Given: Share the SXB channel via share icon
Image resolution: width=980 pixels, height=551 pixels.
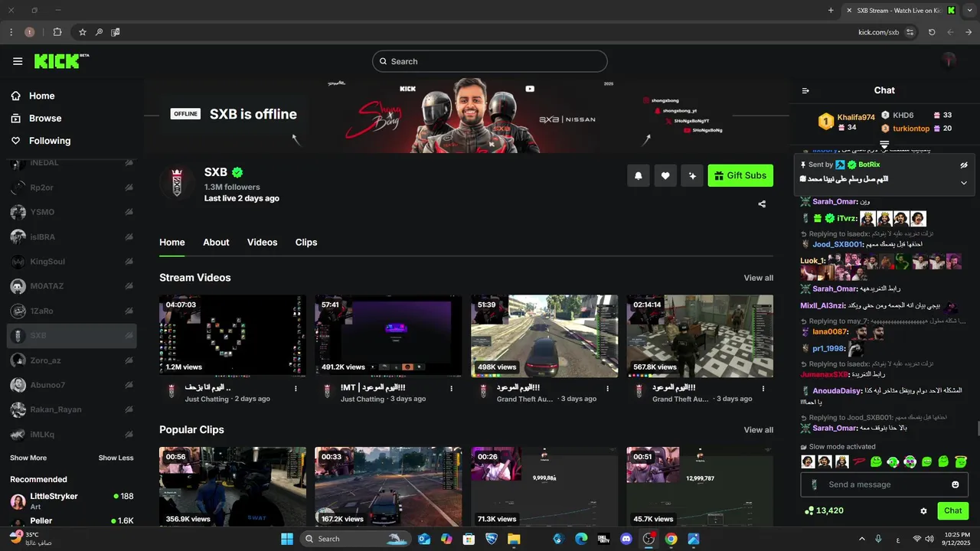Looking at the screenshot, I should pyautogui.click(x=762, y=204).
